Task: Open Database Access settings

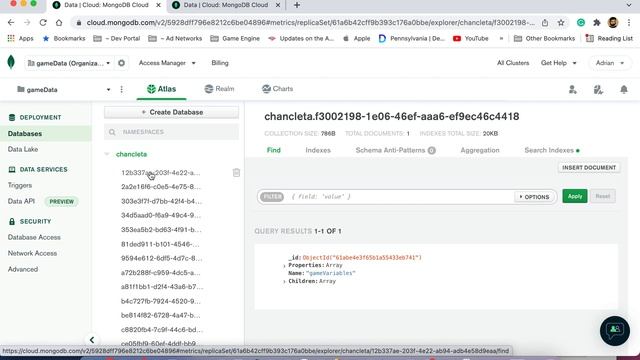Action: coord(34,237)
